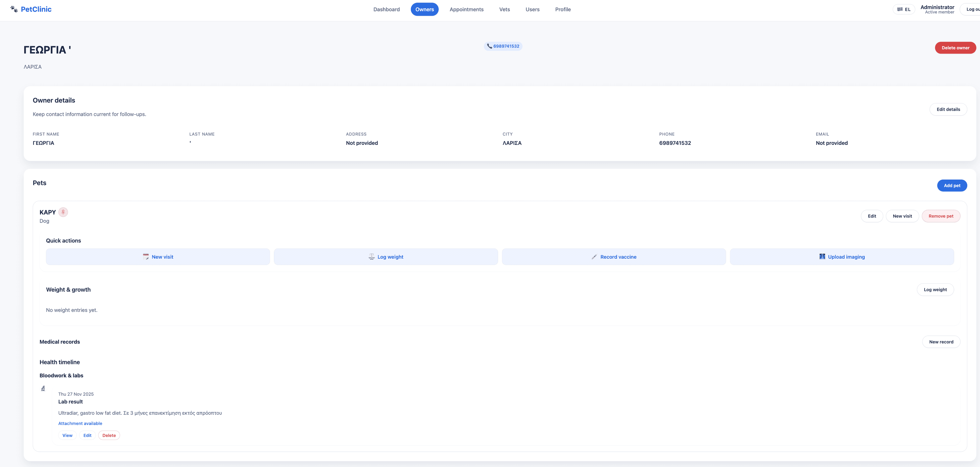980x467 pixels.
Task: Open Edit details for owner information
Action: [948, 109]
